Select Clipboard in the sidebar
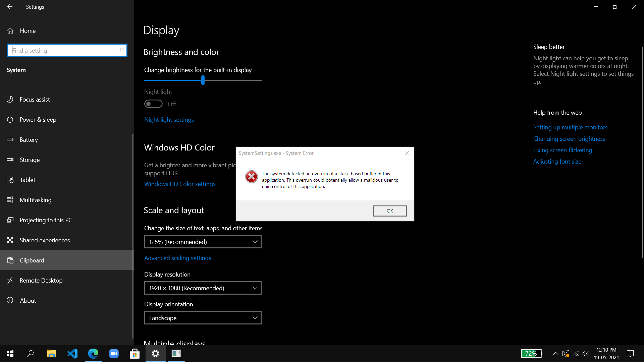This screenshot has height=362, width=644. pos(32,260)
